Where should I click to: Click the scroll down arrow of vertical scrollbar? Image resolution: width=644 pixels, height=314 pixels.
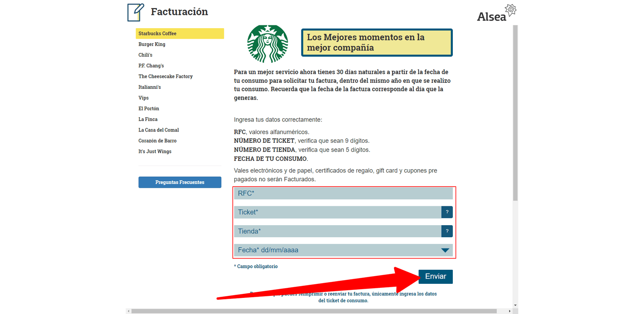click(x=516, y=306)
